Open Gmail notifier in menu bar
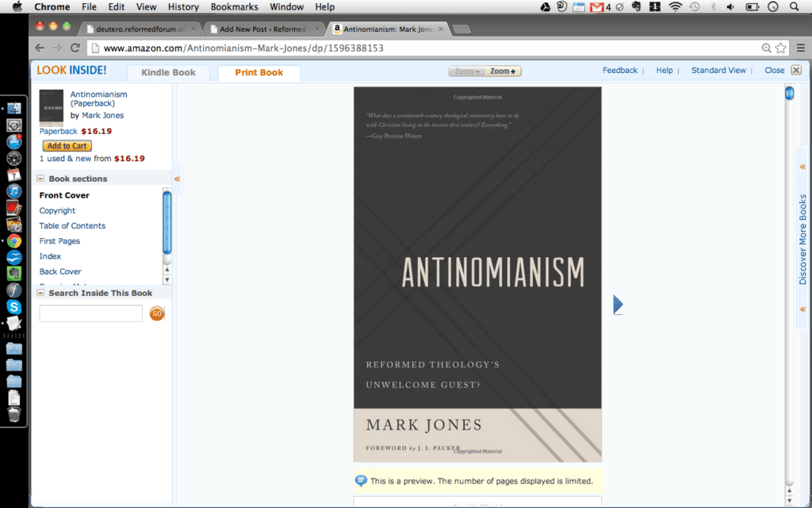Image resolution: width=812 pixels, height=508 pixels. [x=596, y=6]
